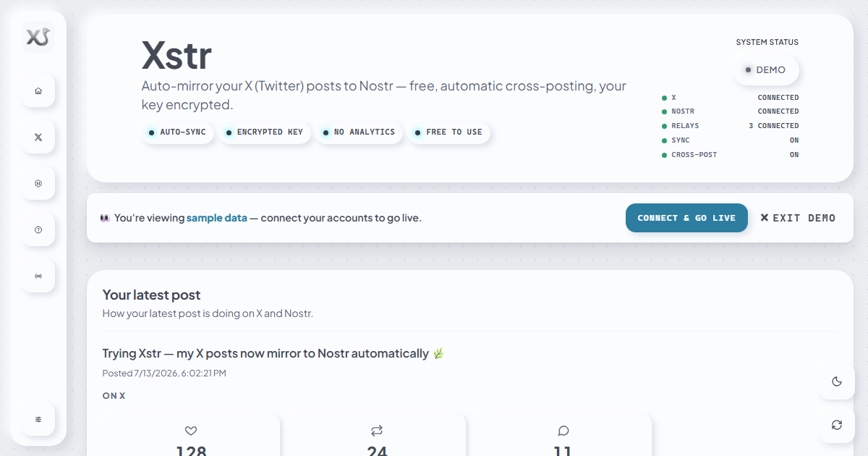Click the refresh icon button
Viewport: 868px width, 456px height.
click(x=837, y=425)
